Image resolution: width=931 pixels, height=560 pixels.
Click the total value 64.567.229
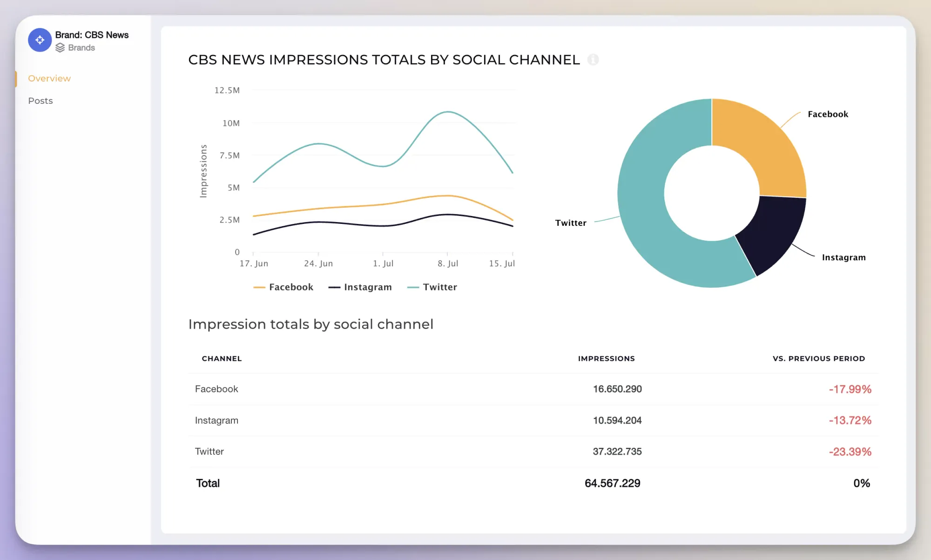(x=613, y=483)
